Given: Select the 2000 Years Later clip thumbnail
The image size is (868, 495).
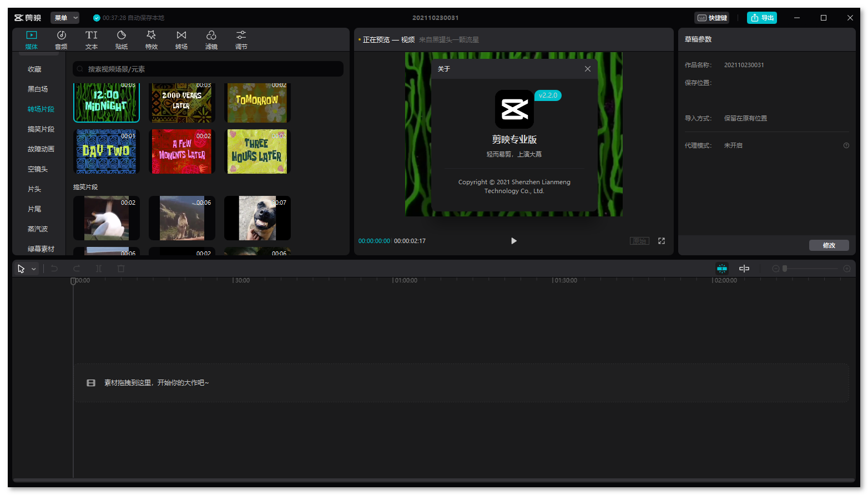Looking at the screenshot, I should click(182, 103).
